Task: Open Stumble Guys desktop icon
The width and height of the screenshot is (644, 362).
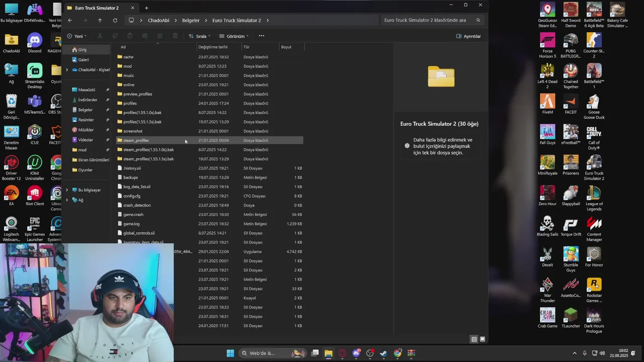Action: click(x=571, y=259)
